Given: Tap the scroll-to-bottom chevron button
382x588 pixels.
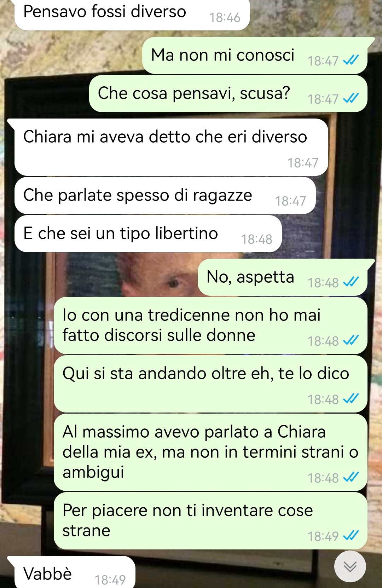Looking at the screenshot, I should click(x=350, y=566).
